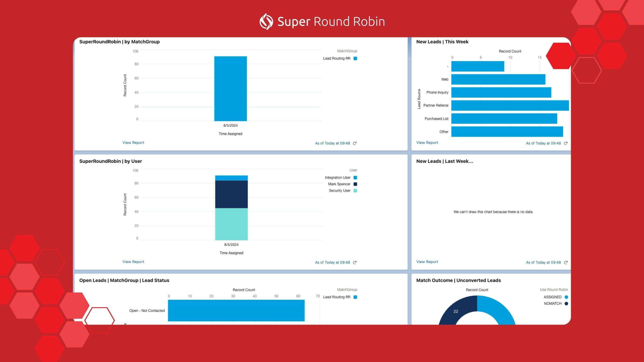Refresh the SuperRoundRobin by User chart
644x362 pixels.
click(x=354, y=263)
